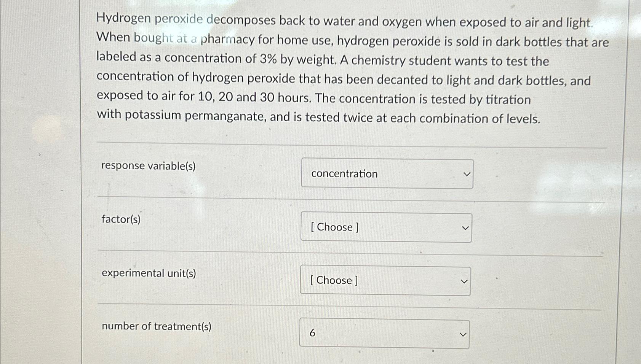Expand the chevron on the concentration dropdown

click(x=467, y=174)
